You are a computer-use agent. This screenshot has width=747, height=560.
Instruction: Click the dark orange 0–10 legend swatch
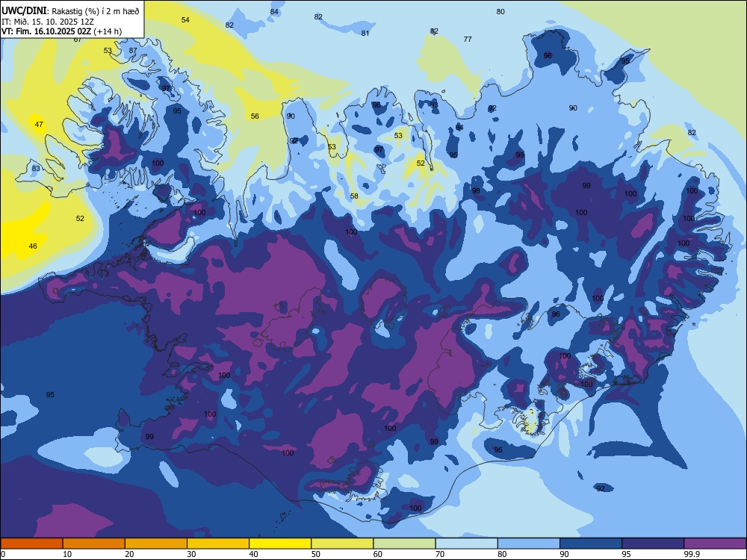click(x=31, y=544)
